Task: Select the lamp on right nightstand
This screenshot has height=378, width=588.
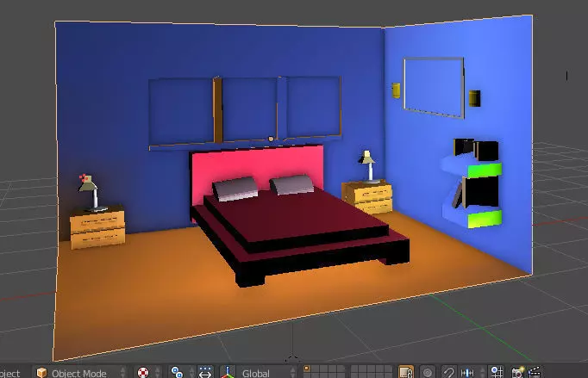Action: tap(367, 167)
